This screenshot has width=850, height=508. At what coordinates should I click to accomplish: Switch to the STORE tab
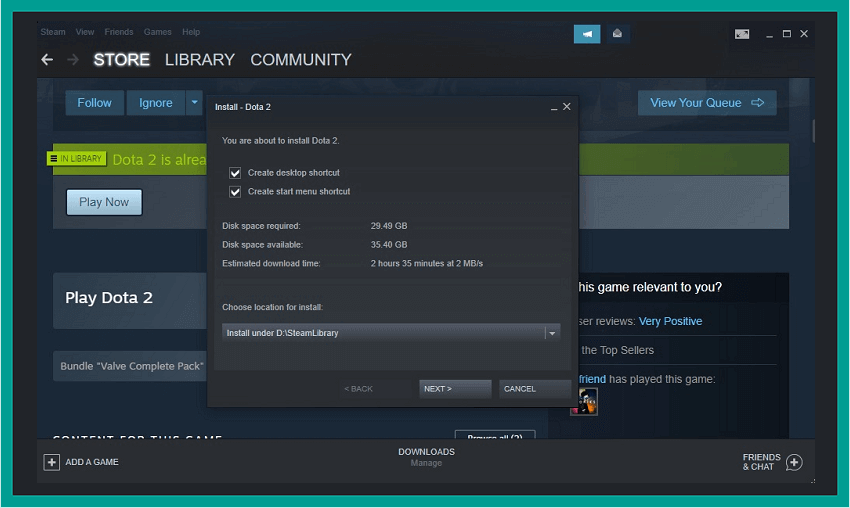pos(121,60)
